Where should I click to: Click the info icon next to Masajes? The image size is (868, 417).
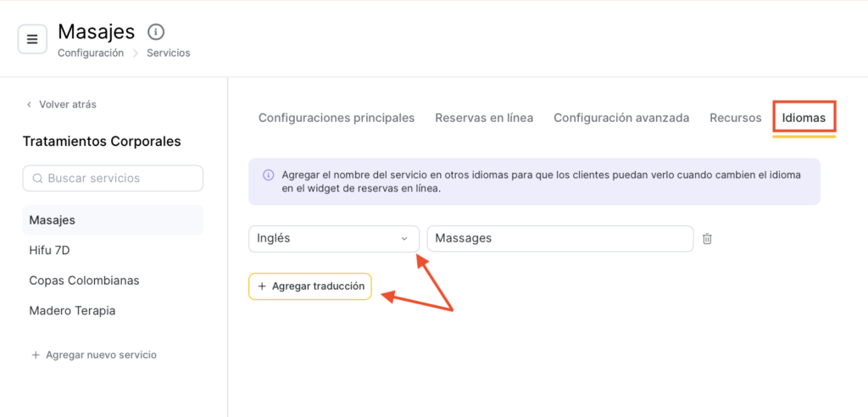pyautogui.click(x=156, y=32)
